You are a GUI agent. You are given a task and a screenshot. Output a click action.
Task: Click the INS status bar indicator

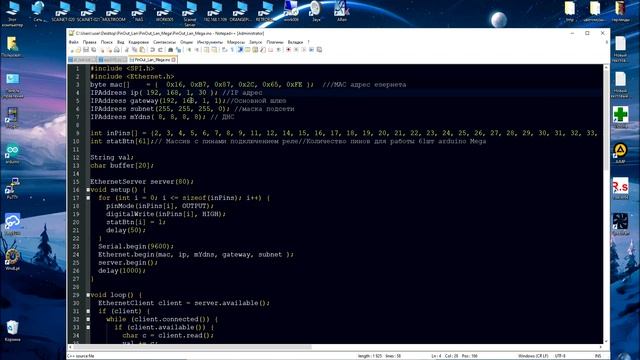click(598, 356)
